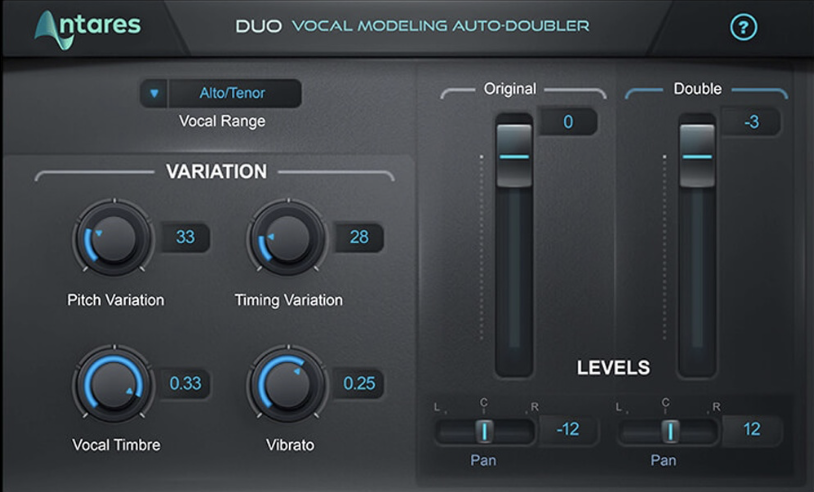Select the Alto/Tenor vocal range field
The image size is (814, 492).
(x=235, y=93)
